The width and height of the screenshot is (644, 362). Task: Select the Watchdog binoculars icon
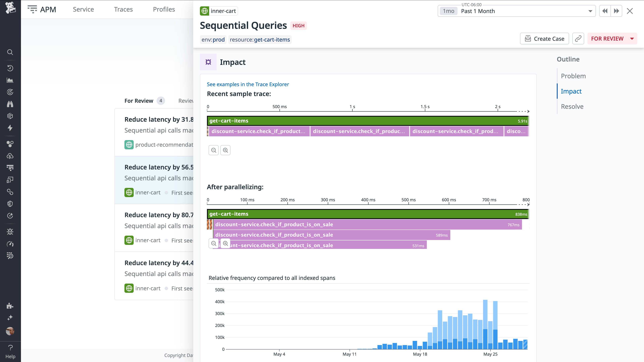pos(10,104)
